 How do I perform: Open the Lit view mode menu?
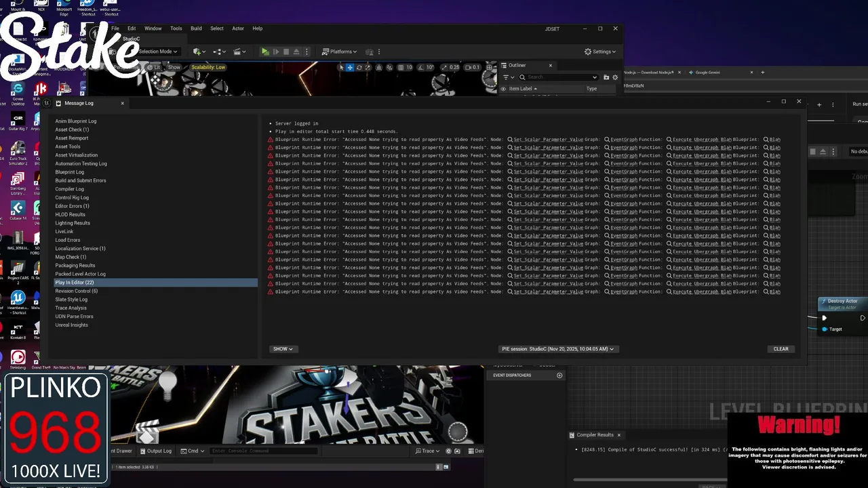coord(154,67)
